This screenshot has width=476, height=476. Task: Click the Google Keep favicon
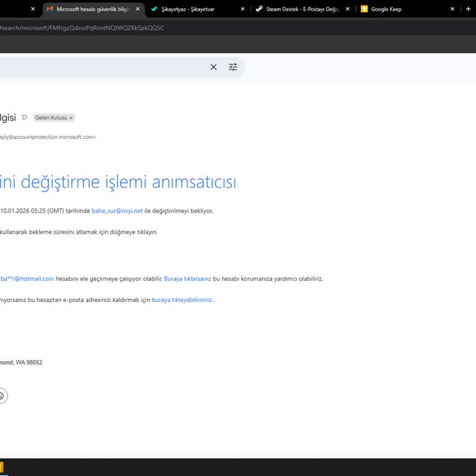tap(364, 9)
